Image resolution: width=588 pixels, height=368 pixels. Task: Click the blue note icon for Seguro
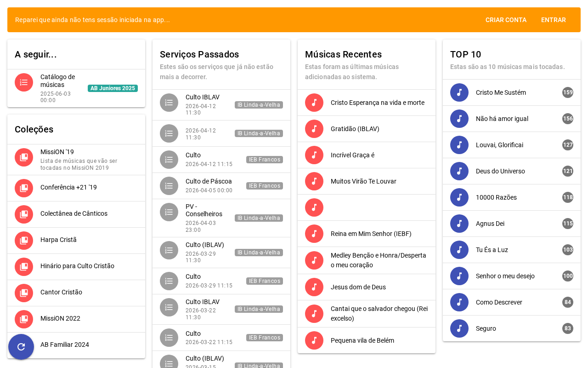(x=459, y=328)
